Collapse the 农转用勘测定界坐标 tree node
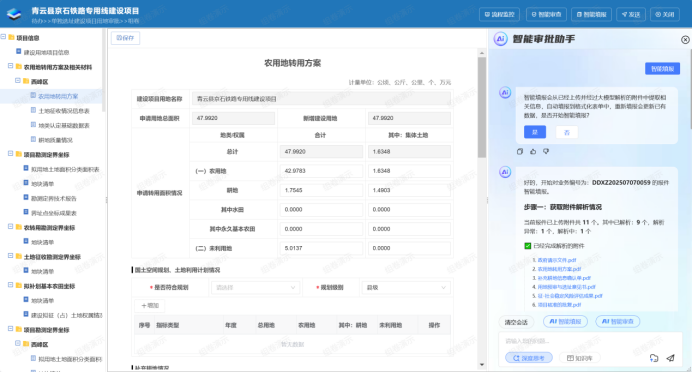693x372 pixels. pyautogui.click(x=10, y=227)
